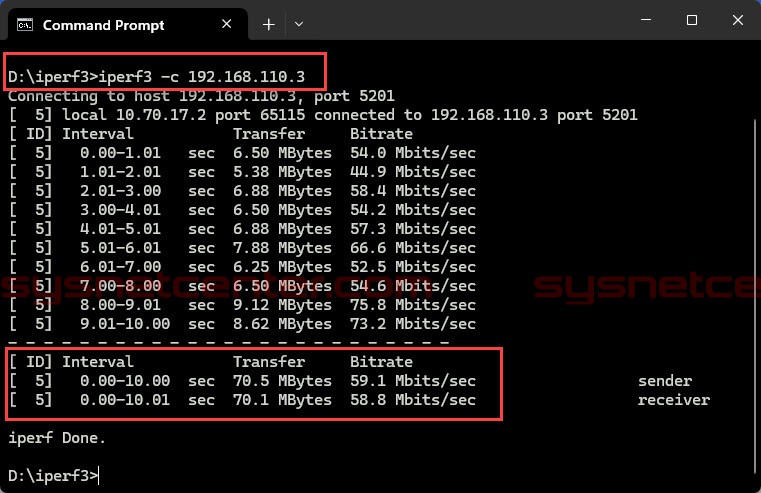Click the '59.1 Mbits/sec' sender bitrate
The width and height of the screenshot is (761, 493).
(413, 380)
